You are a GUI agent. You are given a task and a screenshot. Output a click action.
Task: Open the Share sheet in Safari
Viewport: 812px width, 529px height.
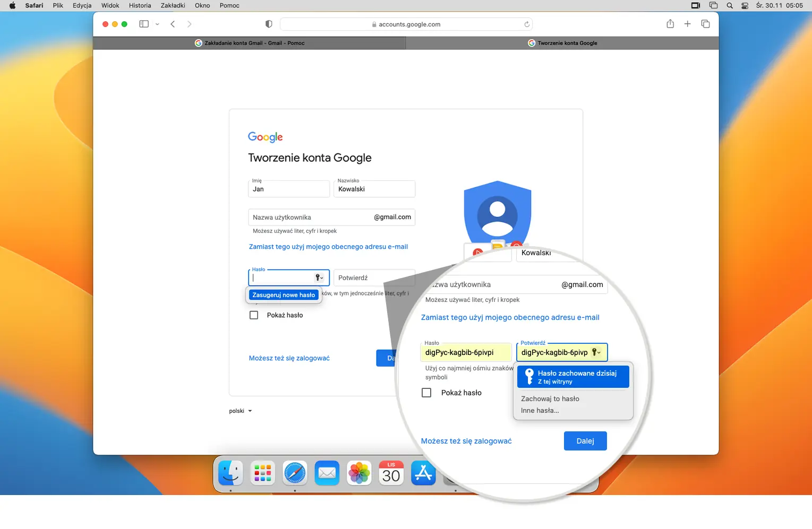coord(670,24)
